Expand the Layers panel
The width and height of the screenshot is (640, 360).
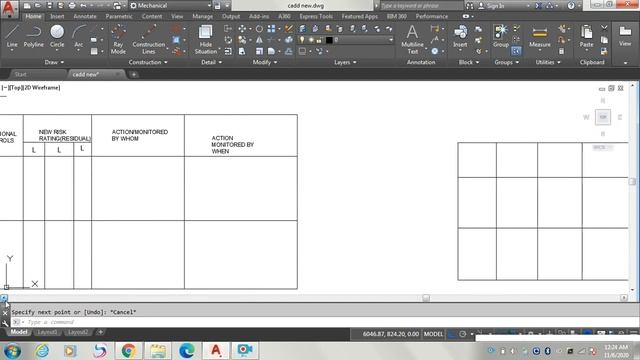345,62
